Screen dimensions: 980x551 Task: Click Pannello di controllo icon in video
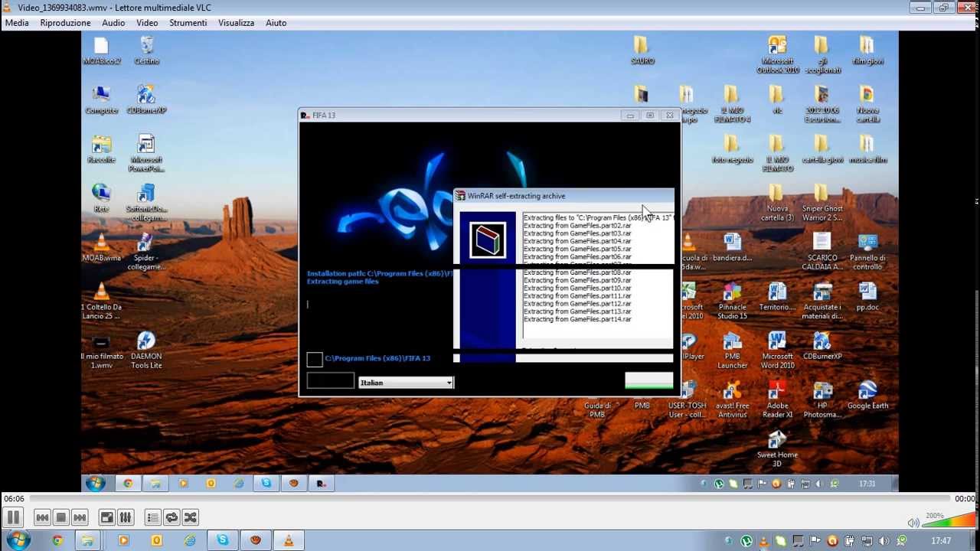tap(867, 253)
